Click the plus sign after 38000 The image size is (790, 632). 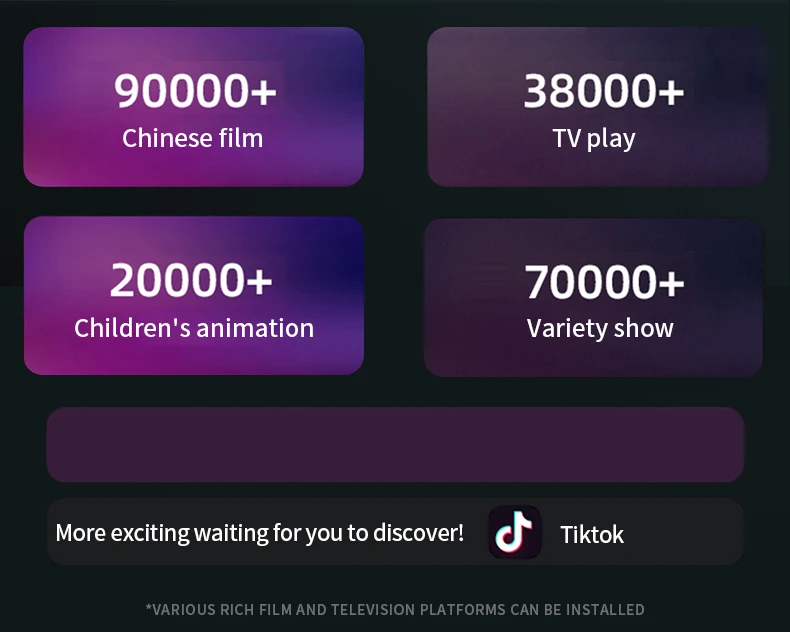672,92
